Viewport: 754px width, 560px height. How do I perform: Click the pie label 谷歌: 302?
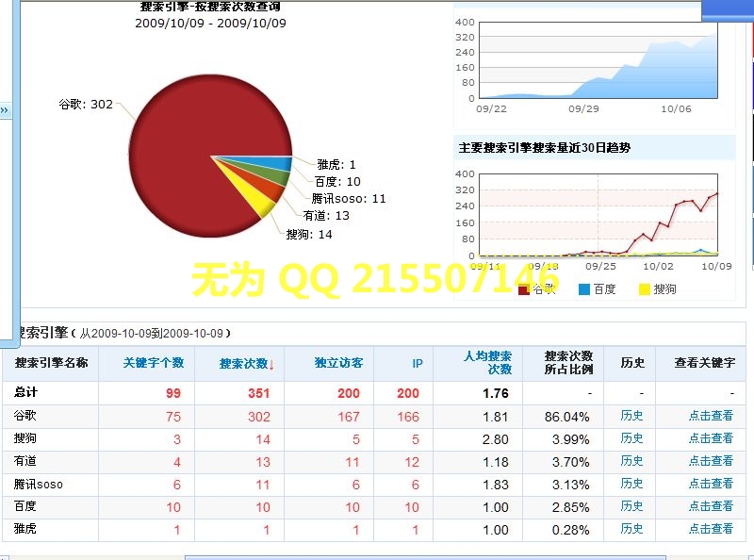[86, 105]
